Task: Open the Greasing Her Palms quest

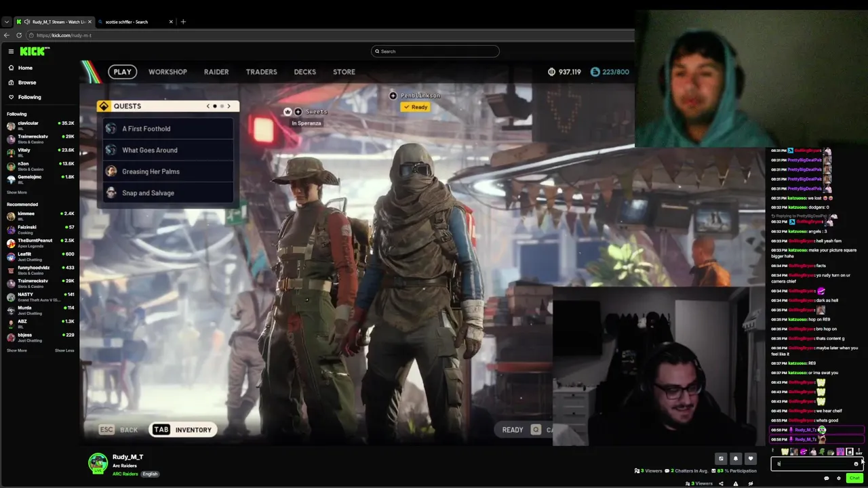Action: pyautogui.click(x=168, y=171)
